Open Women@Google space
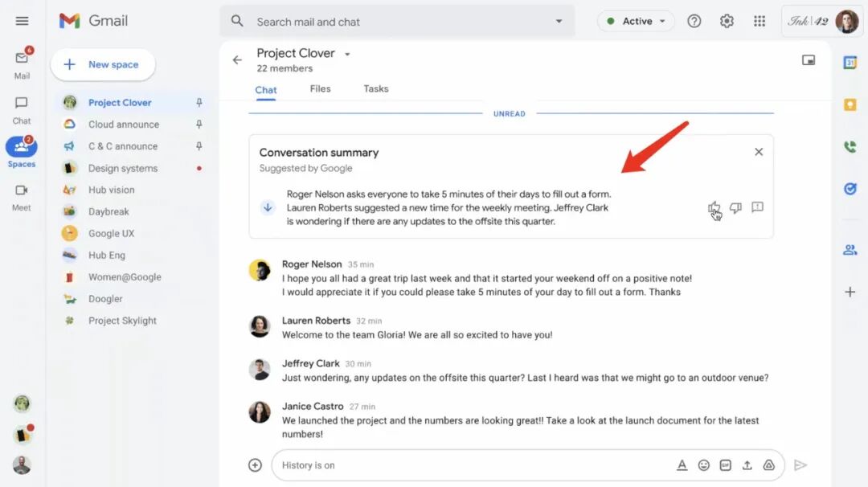 coord(125,276)
